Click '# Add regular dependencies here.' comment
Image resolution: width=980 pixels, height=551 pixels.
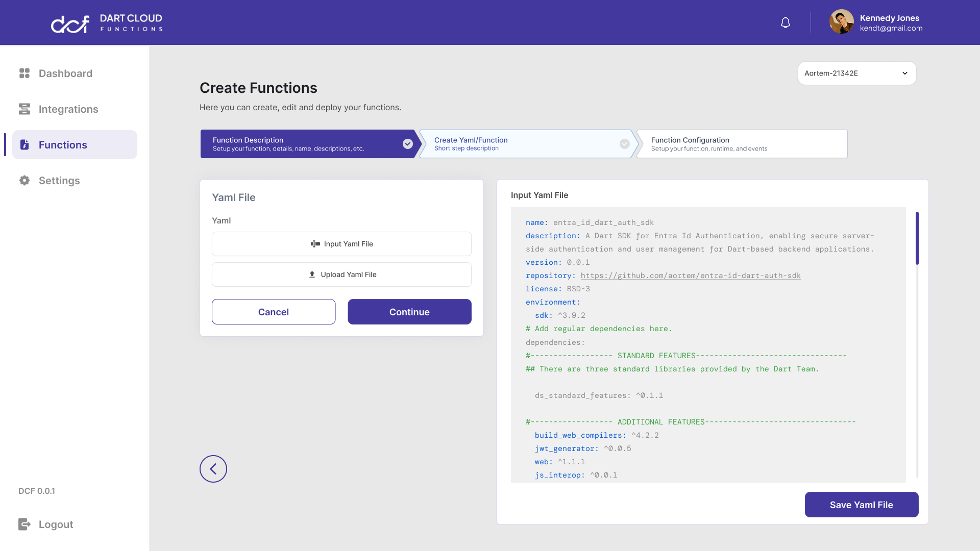click(599, 329)
